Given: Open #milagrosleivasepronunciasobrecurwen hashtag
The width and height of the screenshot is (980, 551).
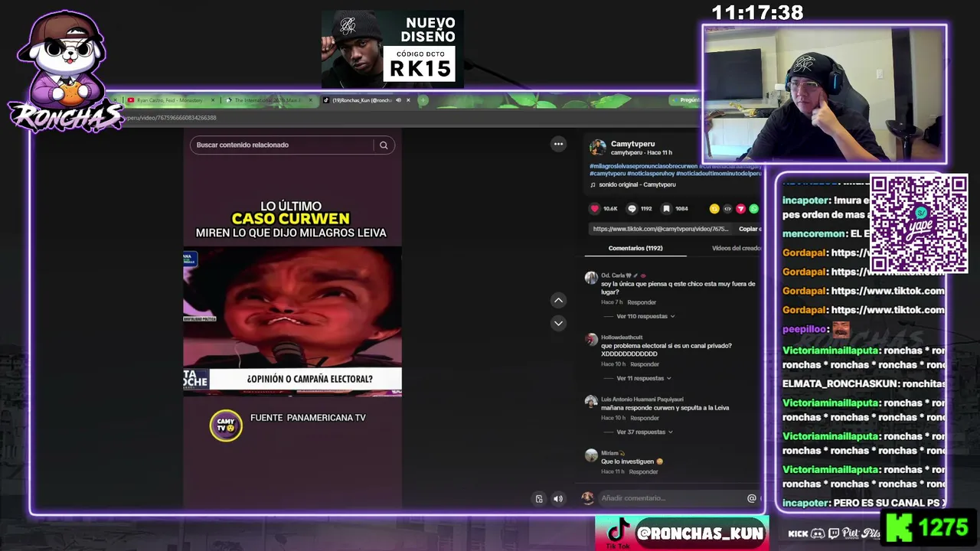Looking at the screenshot, I should tap(643, 166).
